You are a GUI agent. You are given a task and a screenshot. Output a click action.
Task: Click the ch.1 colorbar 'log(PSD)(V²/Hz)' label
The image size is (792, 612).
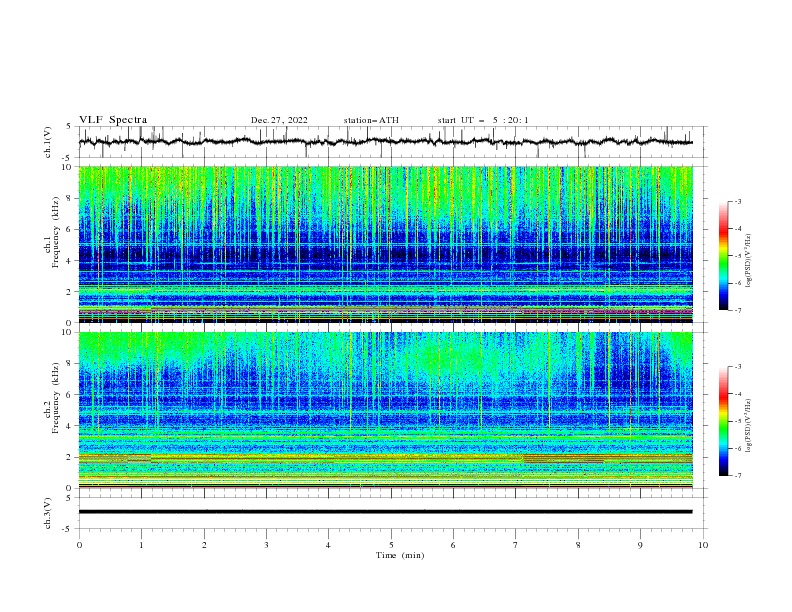click(x=748, y=261)
